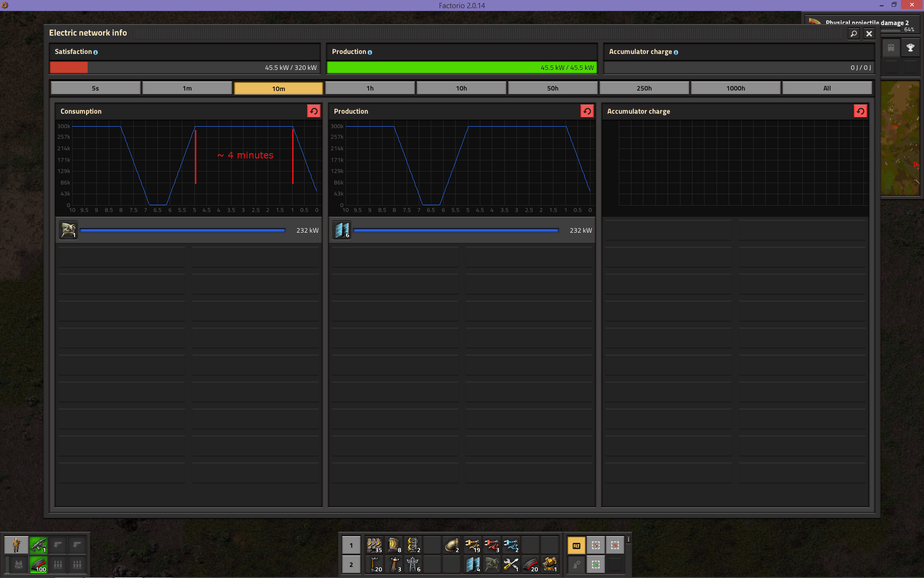Toggle the ALT mode button
Image resolution: width=924 pixels, height=578 pixels.
[576, 545]
